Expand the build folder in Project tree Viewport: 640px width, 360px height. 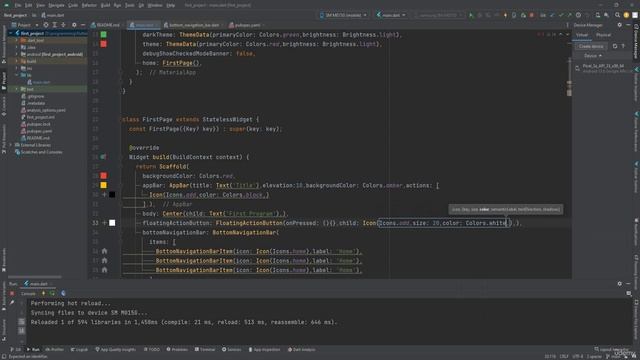[x=17, y=61]
